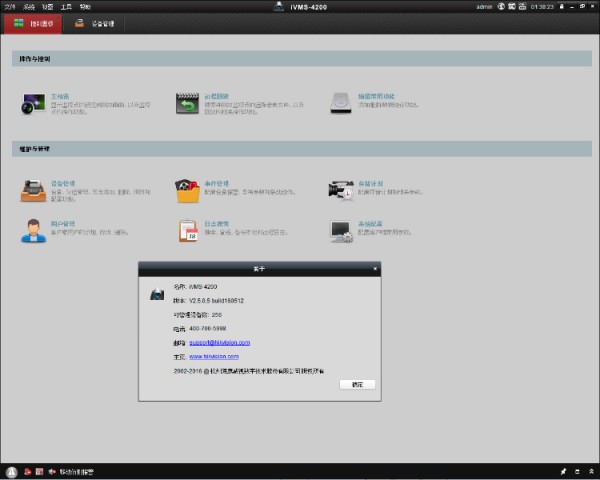The image size is (600, 480).
Task: Click the Storage Schedule camcorder icon
Action: (x=341, y=190)
